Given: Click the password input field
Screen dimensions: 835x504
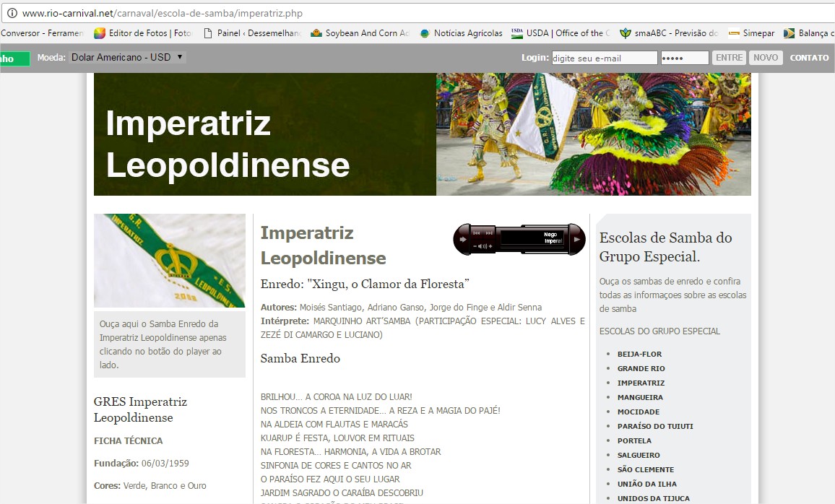Looking at the screenshot, I should click(684, 58).
